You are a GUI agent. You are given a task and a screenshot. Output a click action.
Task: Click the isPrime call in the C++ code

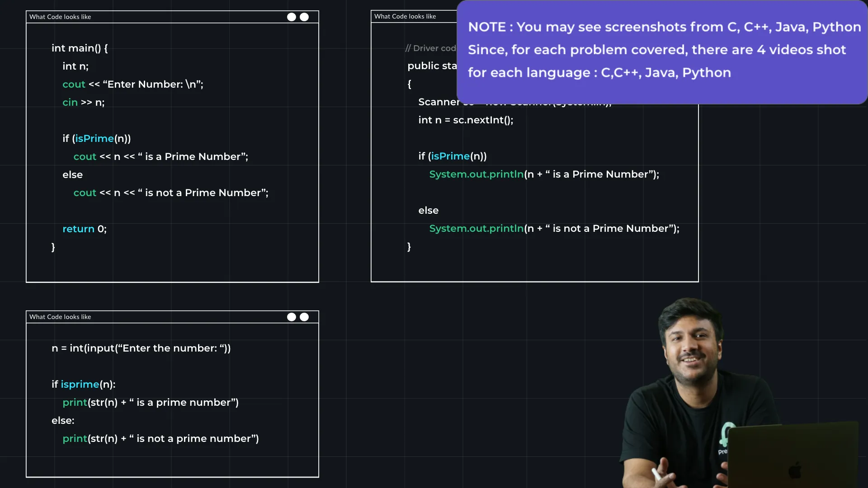click(x=94, y=138)
